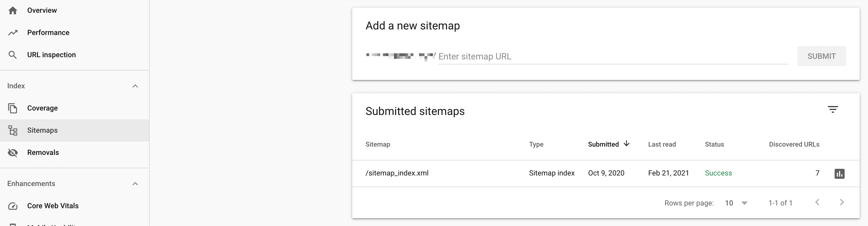Sort by the Submitted column header
Screen dimensions: 868x226
tap(603, 144)
